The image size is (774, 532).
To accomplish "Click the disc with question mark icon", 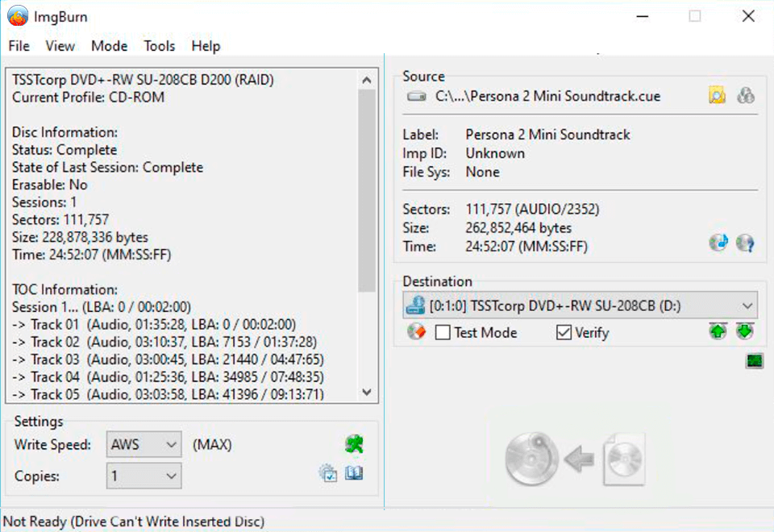I will 746,243.
